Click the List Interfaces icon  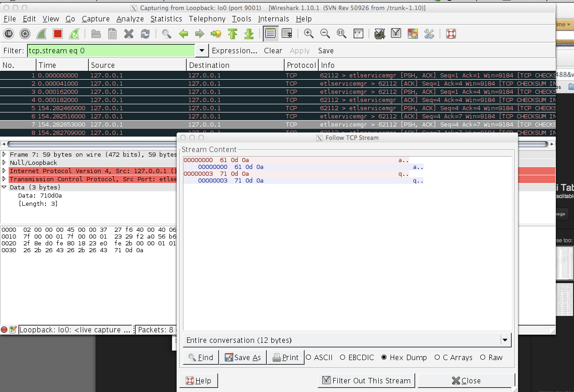[9, 33]
